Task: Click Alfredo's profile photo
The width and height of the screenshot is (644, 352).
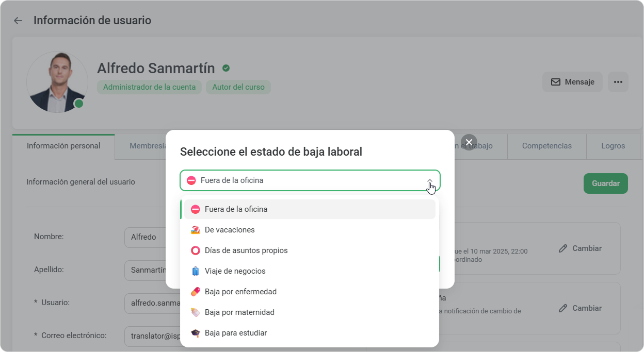Action: (57, 82)
